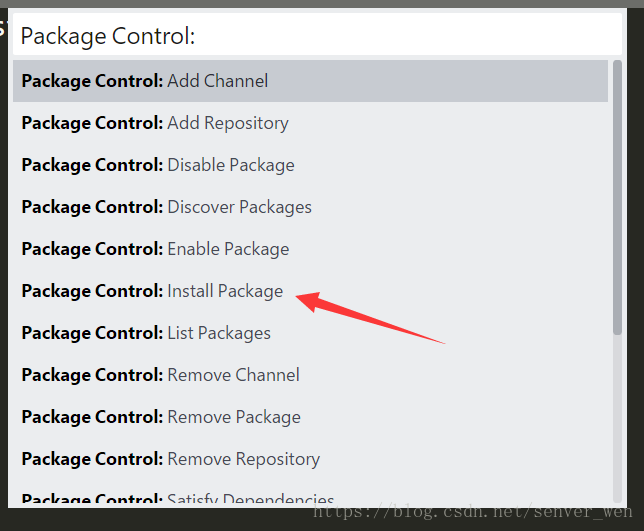Launch Package Control: Install Package
The width and height of the screenshot is (644, 531).
(310, 291)
